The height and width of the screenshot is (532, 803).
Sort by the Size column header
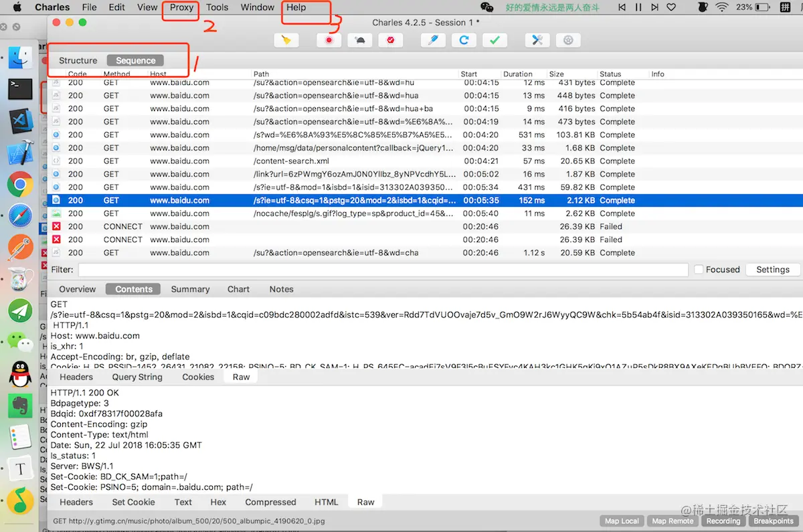click(556, 74)
